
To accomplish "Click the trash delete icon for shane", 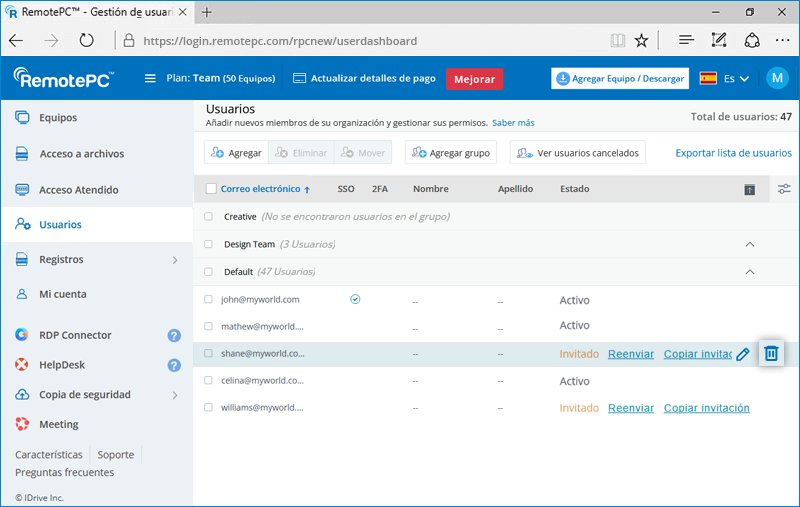I will click(x=771, y=353).
